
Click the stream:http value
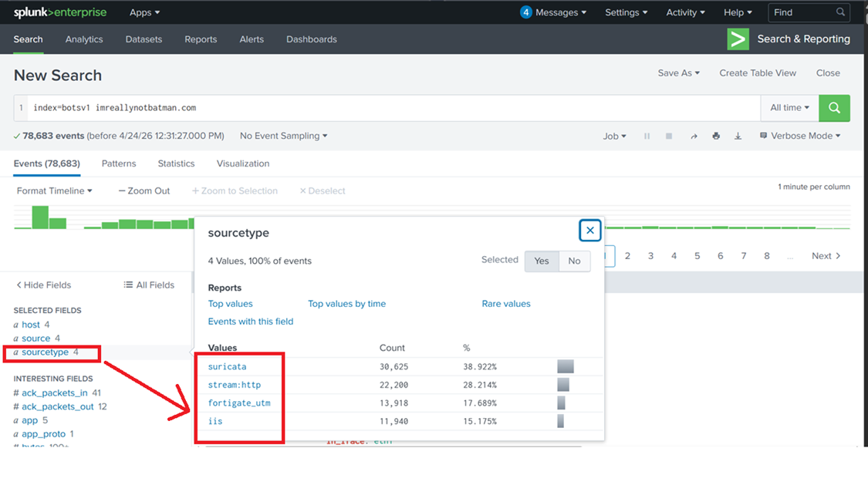pos(234,385)
